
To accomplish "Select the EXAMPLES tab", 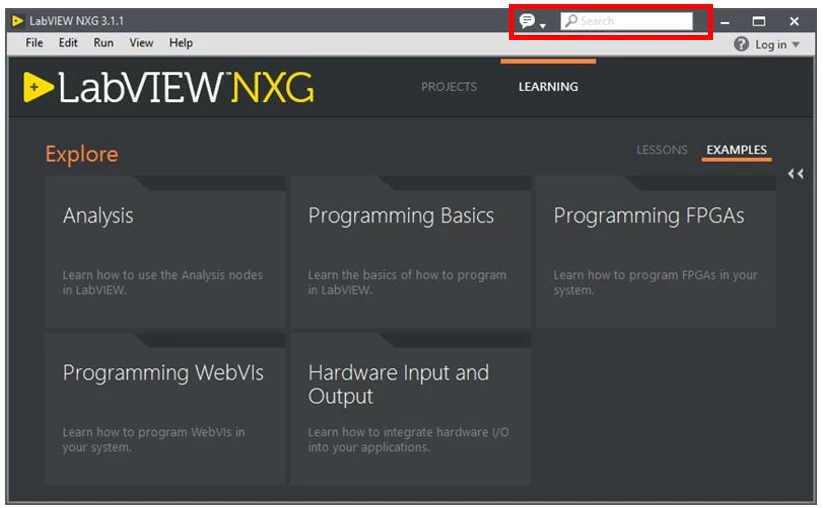I will point(736,150).
